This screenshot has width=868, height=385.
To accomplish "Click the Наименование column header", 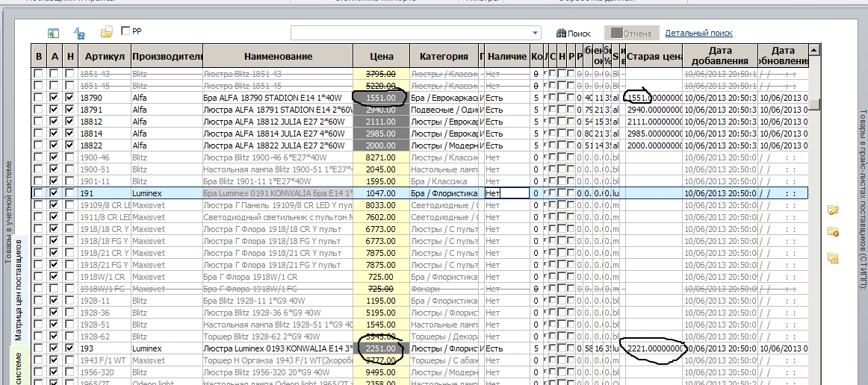I will [x=278, y=56].
